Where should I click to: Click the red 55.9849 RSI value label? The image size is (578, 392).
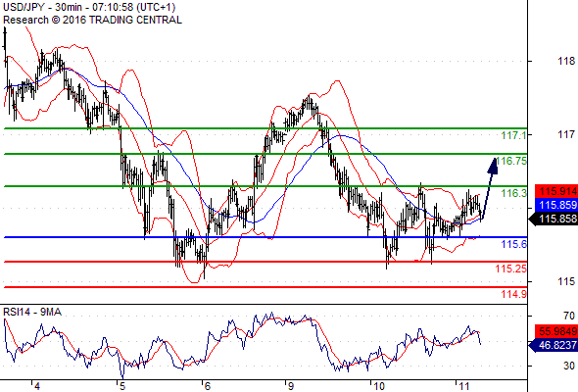(556, 331)
